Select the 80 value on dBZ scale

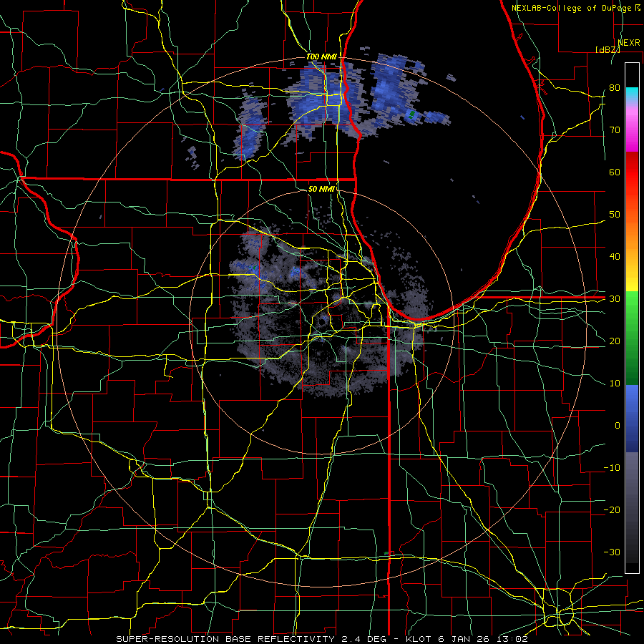tap(615, 88)
